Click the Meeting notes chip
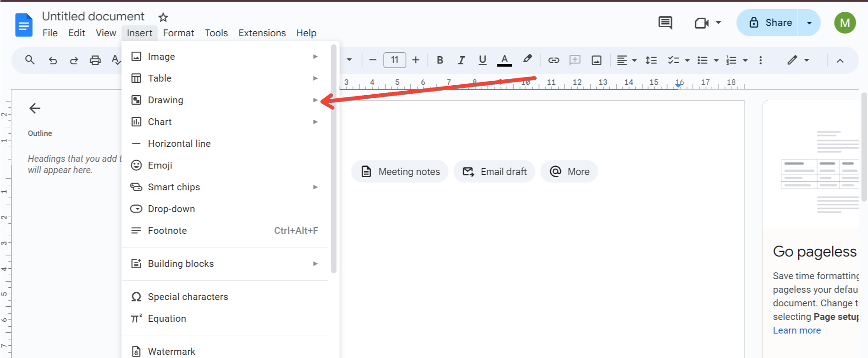 pos(400,172)
